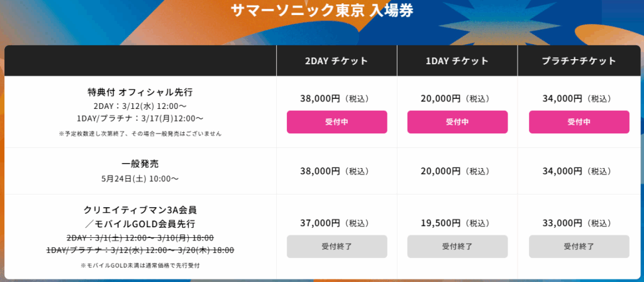Click the 一般発売 row title
Image resolution: width=644 pixels, height=282 pixels.
(140, 164)
